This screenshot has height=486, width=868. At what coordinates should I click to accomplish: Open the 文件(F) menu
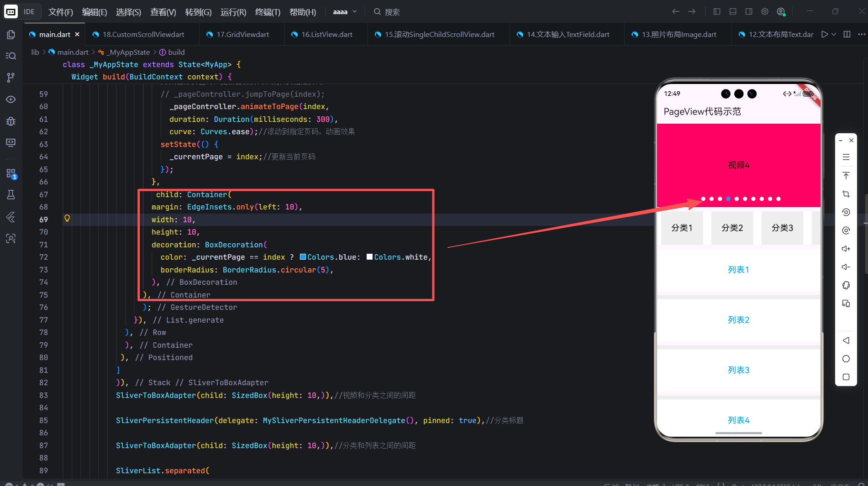tap(60, 12)
